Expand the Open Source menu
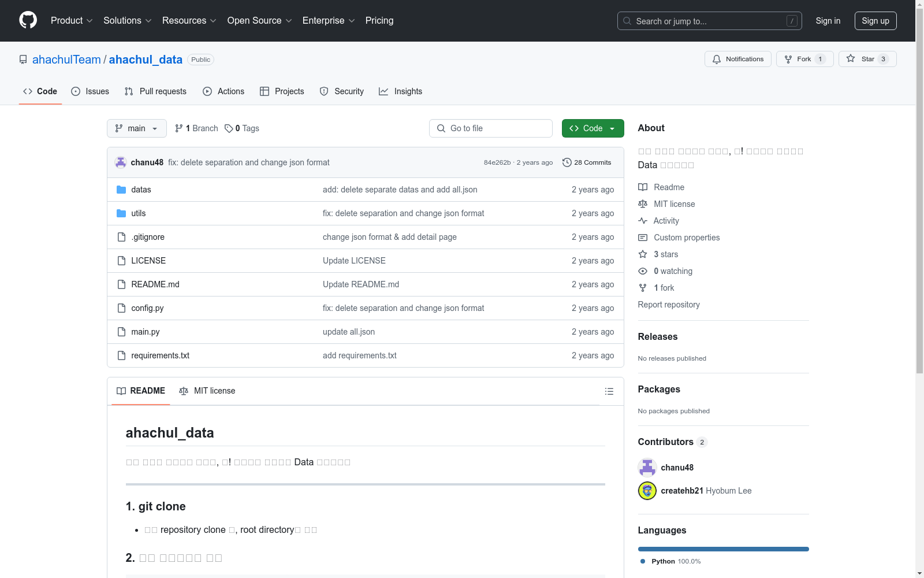Screen dimensions: 924x578 pyautogui.click(x=260, y=21)
